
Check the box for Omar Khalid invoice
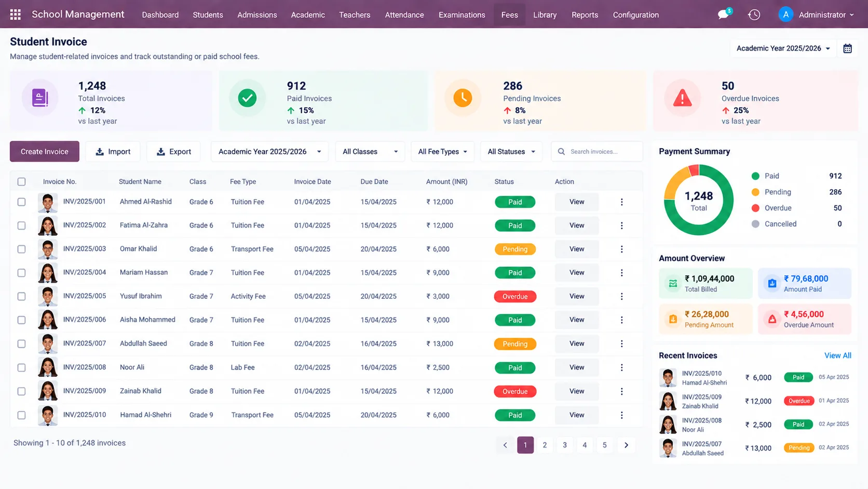point(21,249)
